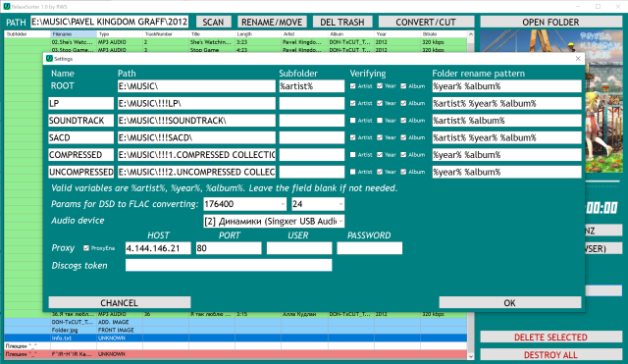The image size is (628, 364).
Task: Select the Folder.jpg row in file list
Action: (x=235, y=330)
